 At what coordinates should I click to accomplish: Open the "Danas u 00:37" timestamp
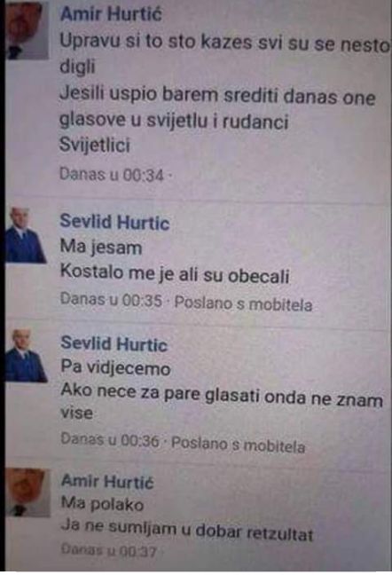click(x=109, y=550)
